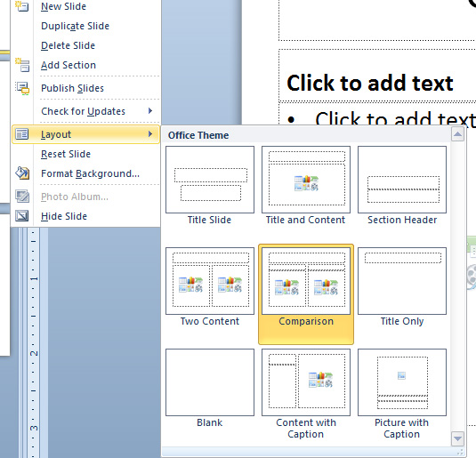476x458 pixels.
Task: Click the Publish Slides icon
Action: 22,88
